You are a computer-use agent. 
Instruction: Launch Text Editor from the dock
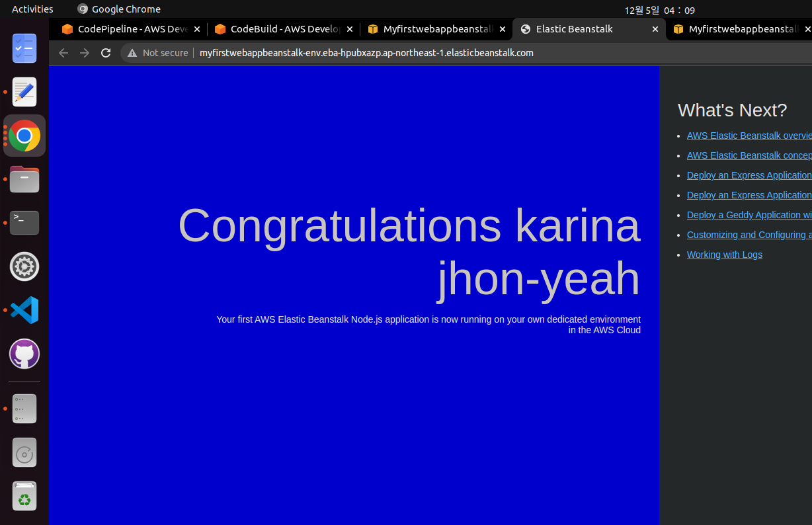click(x=24, y=92)
